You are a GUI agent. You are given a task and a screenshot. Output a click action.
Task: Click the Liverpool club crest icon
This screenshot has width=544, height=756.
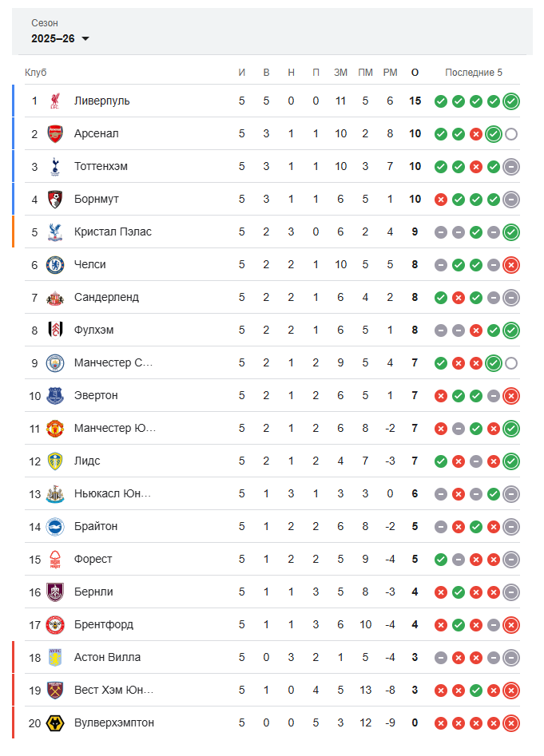pos(55,101)
